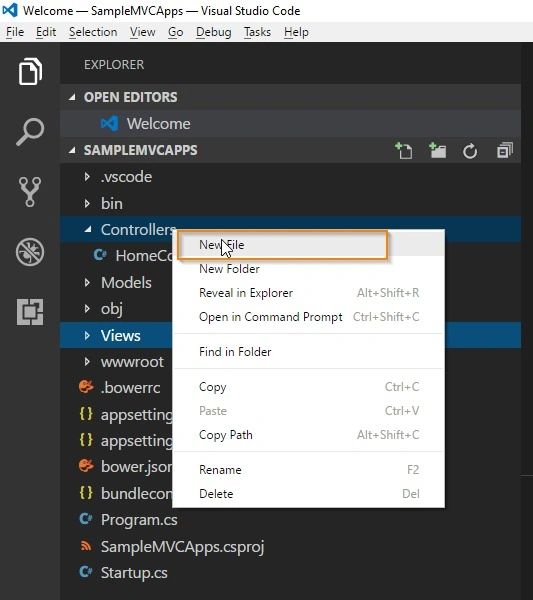Click the braces icon beside bundleconfig file
Image resolution: width=533 pixels, height=600 pixels.
click(x=86, y=493)
